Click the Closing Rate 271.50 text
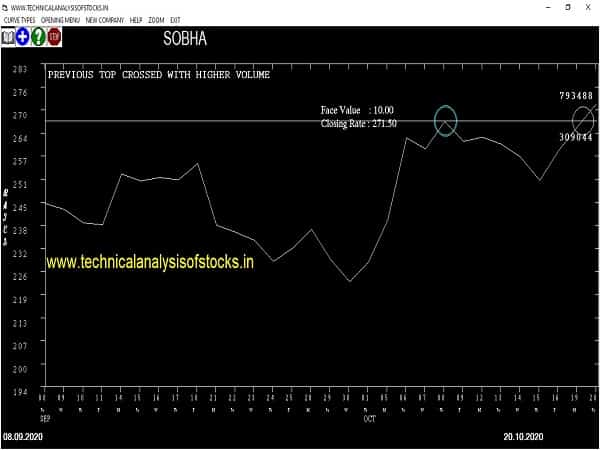Viewport: 600px width, 450px height. click(x=358, y=123)
